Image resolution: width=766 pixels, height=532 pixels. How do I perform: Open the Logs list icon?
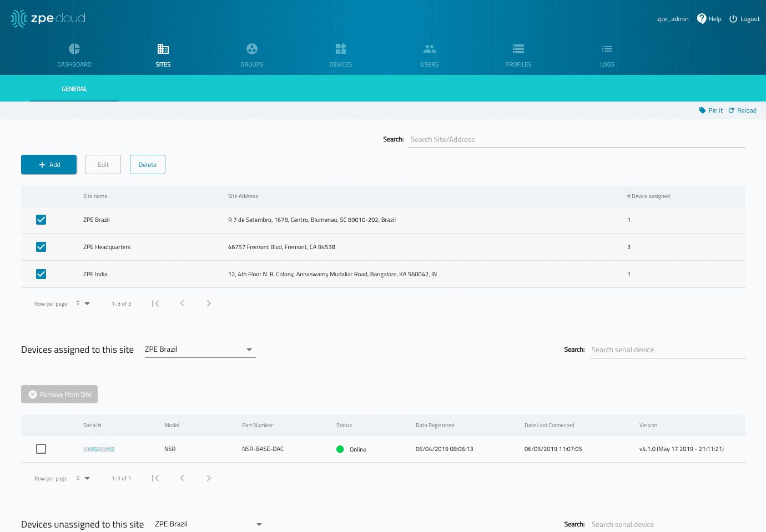coord(607,49)
